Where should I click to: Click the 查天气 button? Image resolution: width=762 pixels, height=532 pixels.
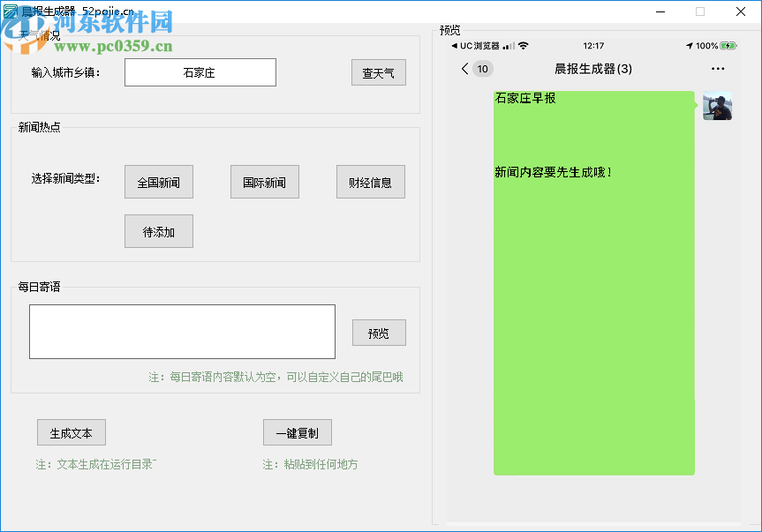(378, 72)
